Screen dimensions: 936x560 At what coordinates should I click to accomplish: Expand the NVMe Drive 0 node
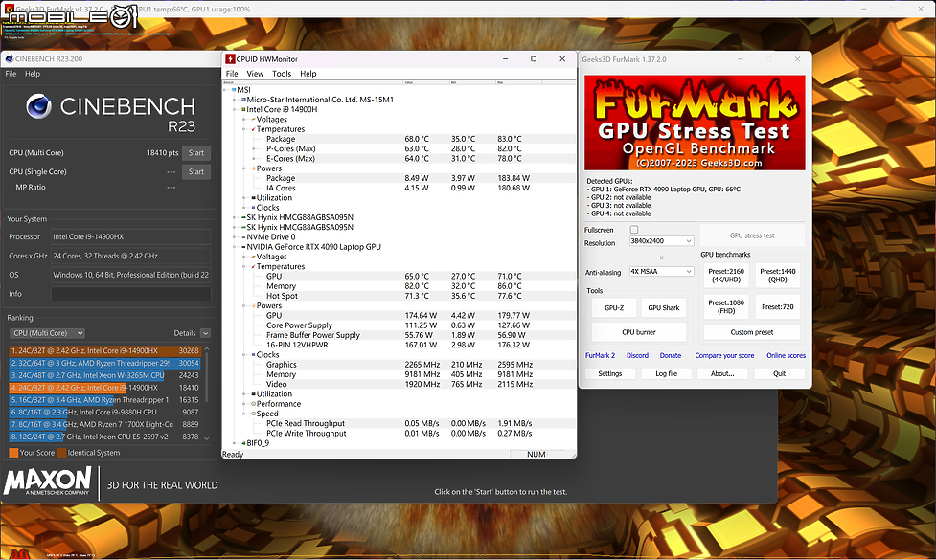point(235,236)
